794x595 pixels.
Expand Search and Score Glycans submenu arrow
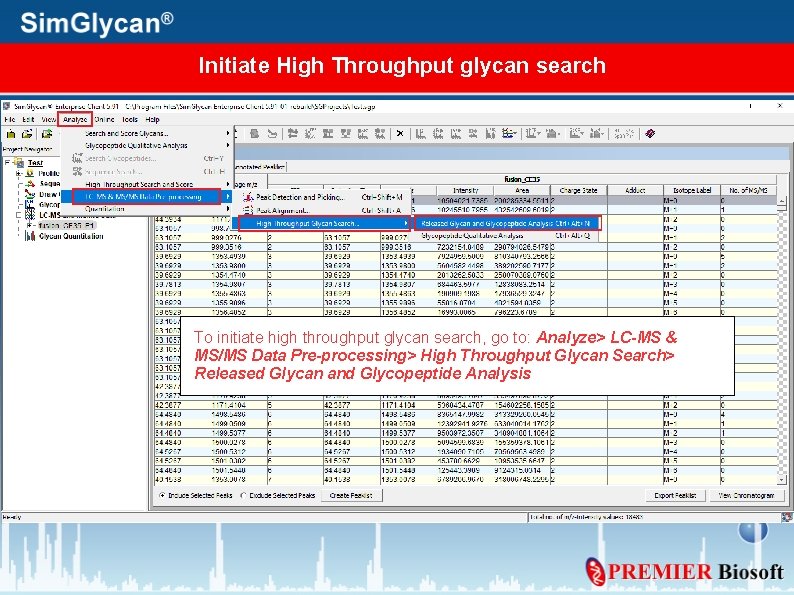(x=228, y=133)
